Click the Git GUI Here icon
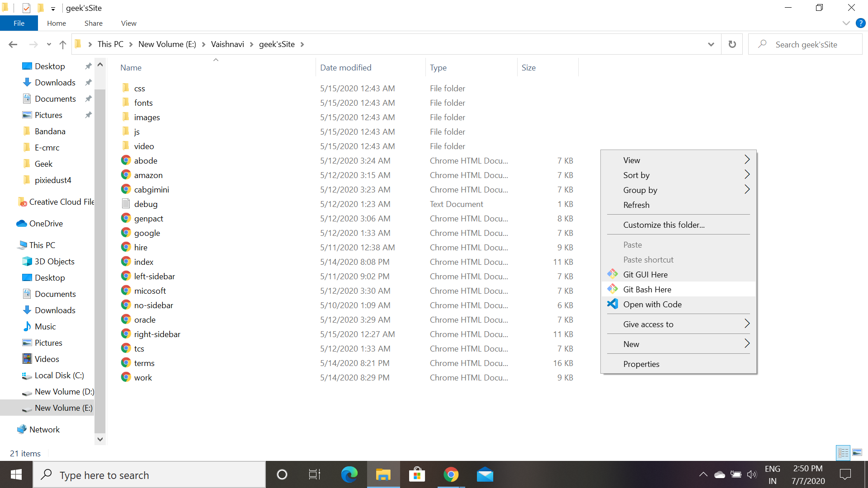This screenshot has width=868, height=488. 613,274
